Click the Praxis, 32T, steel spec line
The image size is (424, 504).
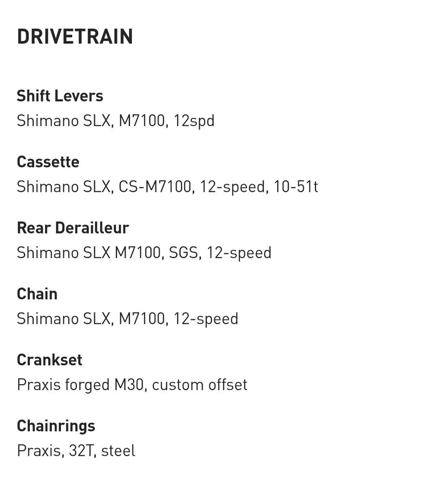click(76, 451)
